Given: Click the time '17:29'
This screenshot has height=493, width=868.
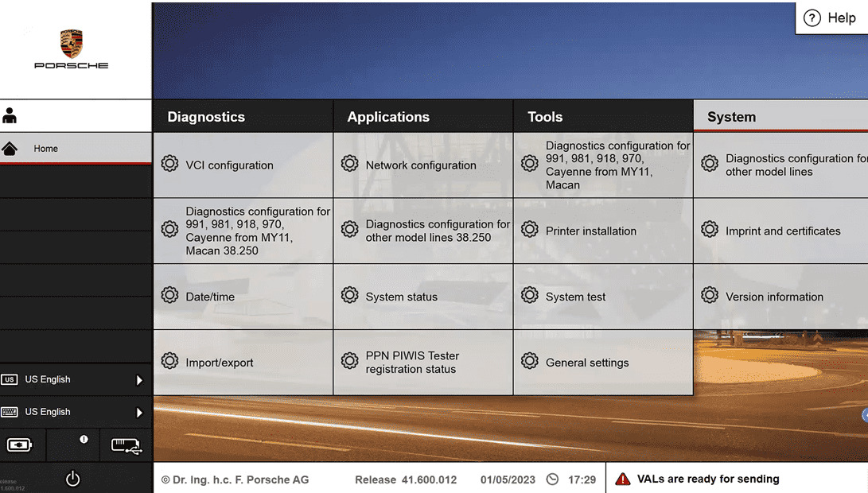Looking at the screenshot, I should [582, 479].
